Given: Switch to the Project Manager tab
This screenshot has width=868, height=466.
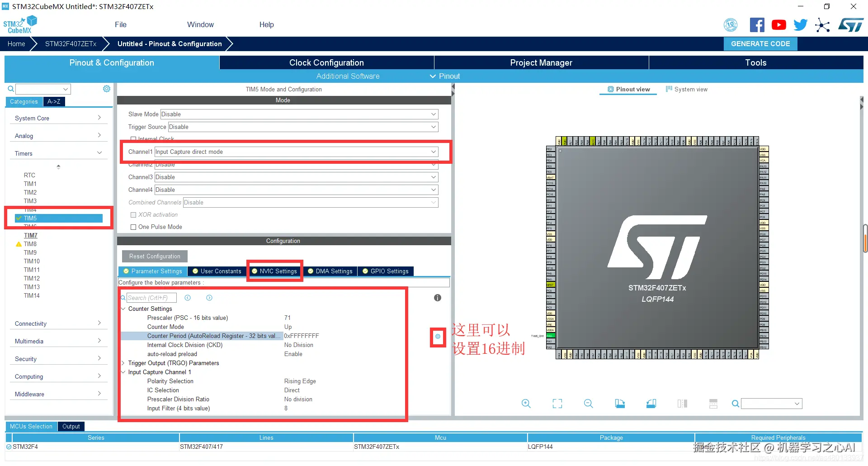Looking at the screenshot, I should pyautogui.click(x=541, y=63).
